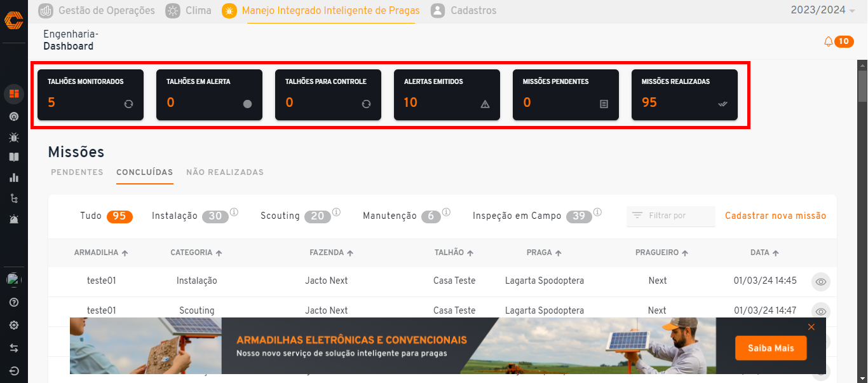Screen dimensions: 868x383
Task: Click info icon next to Inspeção em Campo
Action: (x=597, y=212)
